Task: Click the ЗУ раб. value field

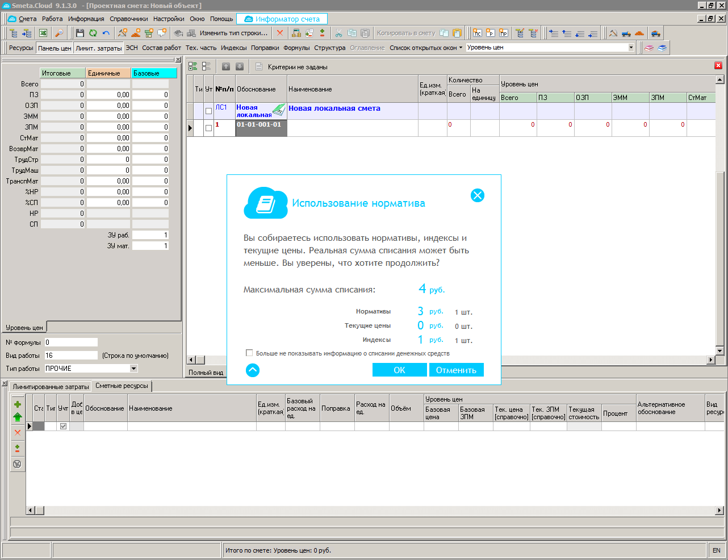Action: (150, 235)
